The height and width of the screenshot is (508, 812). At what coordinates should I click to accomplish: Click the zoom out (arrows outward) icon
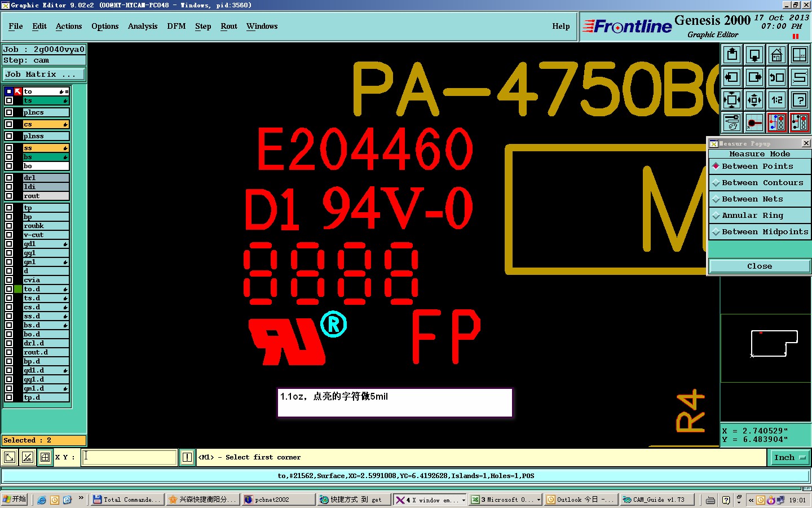coord(754,100)
